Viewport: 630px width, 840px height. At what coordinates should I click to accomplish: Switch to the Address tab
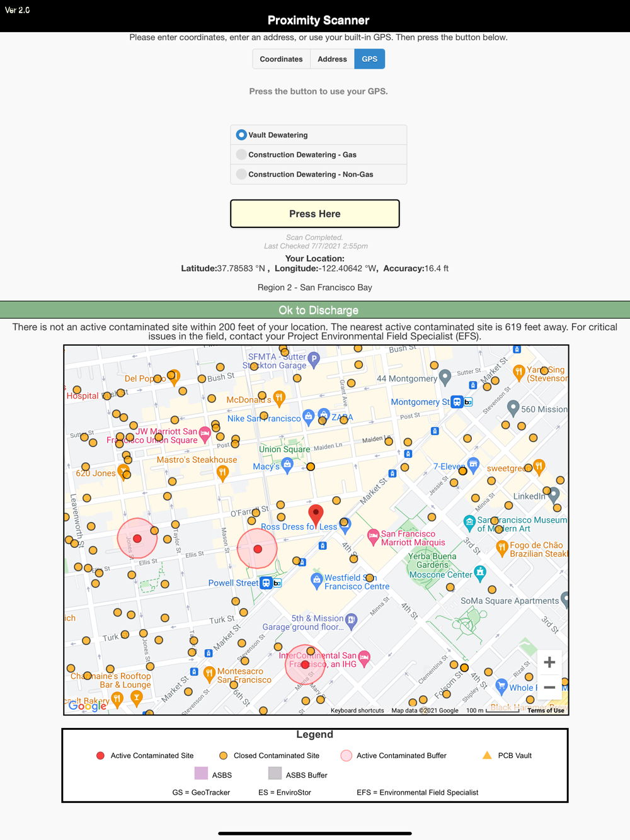(332, 59)
